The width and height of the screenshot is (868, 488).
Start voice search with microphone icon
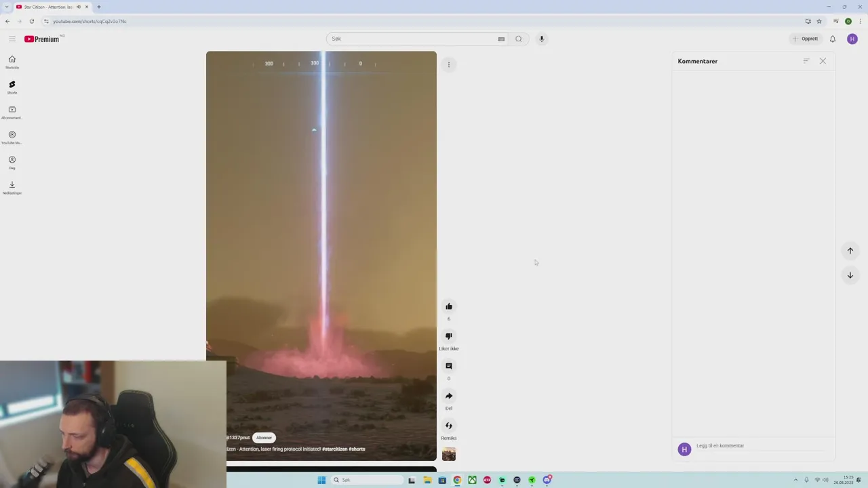coord(541,39)
